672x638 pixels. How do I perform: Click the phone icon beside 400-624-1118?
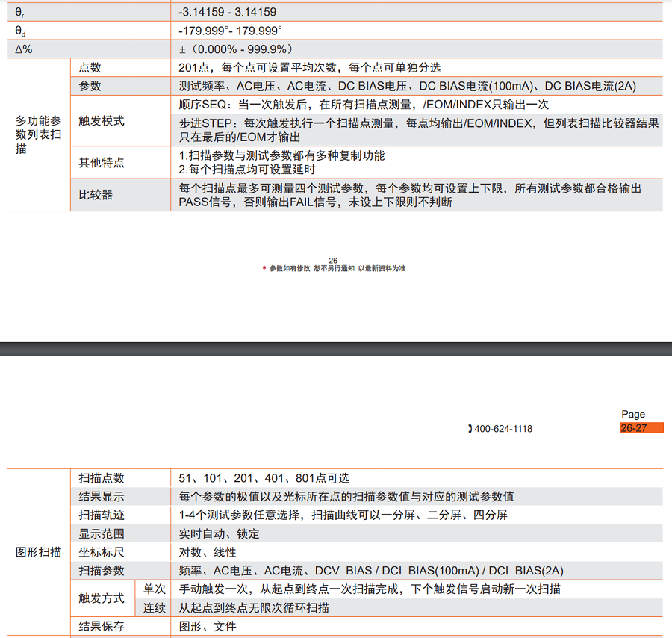(x=469, y=429)
